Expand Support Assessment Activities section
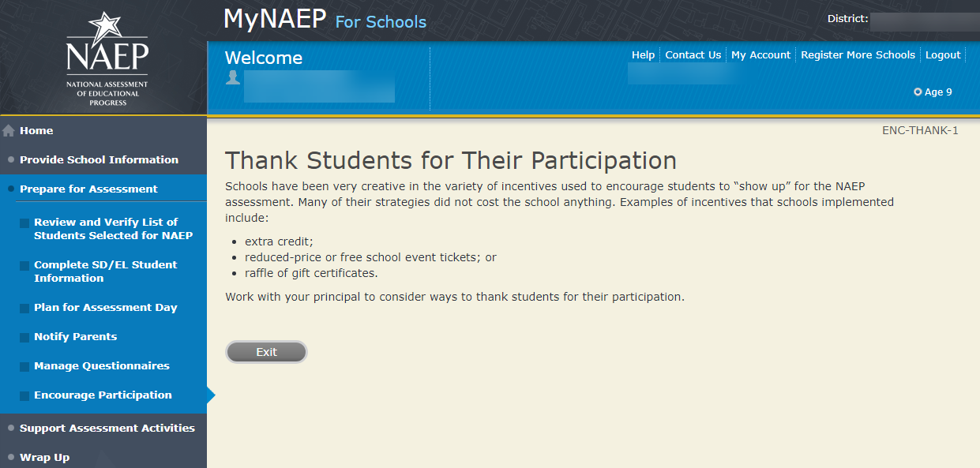 click(x=107, y=428)
